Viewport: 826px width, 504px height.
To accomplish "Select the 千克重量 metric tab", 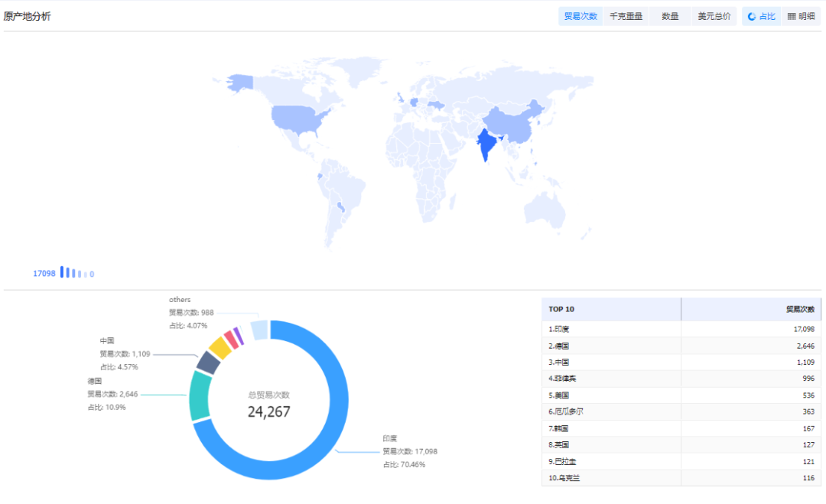I will click(625, 16).
